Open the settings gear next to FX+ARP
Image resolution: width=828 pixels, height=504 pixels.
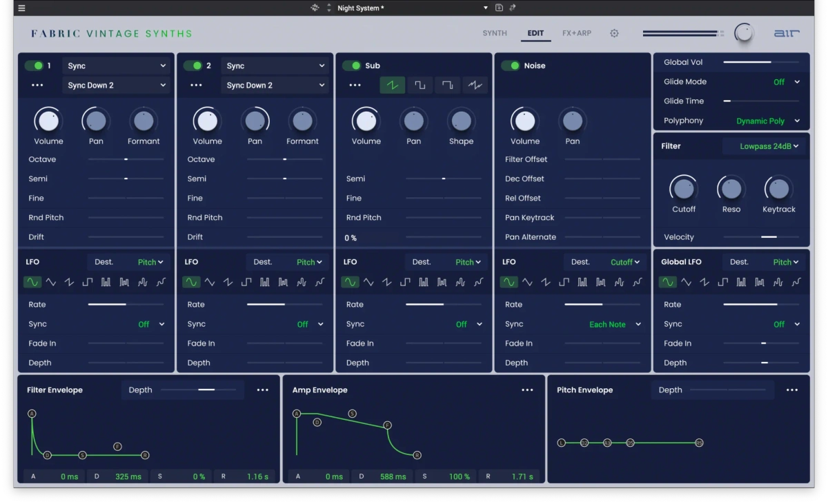point(614,33)
